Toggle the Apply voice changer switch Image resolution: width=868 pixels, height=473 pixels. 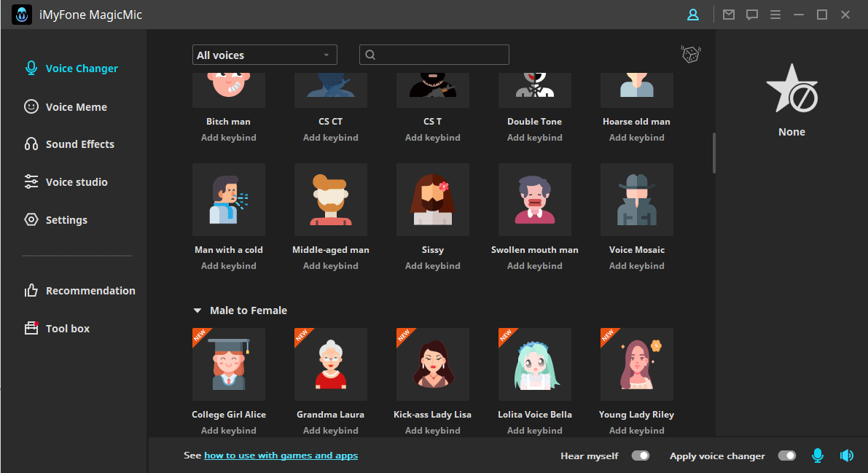coord(786,456)
